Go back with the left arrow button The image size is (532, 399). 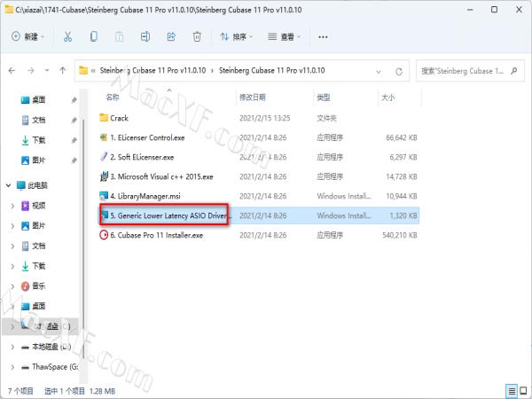12,71
